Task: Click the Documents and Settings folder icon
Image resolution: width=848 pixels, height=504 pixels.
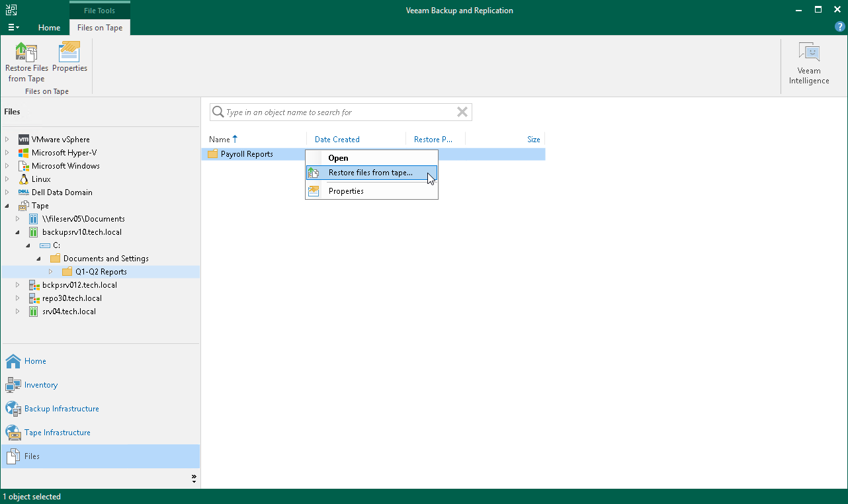Action: pos(56,259)
